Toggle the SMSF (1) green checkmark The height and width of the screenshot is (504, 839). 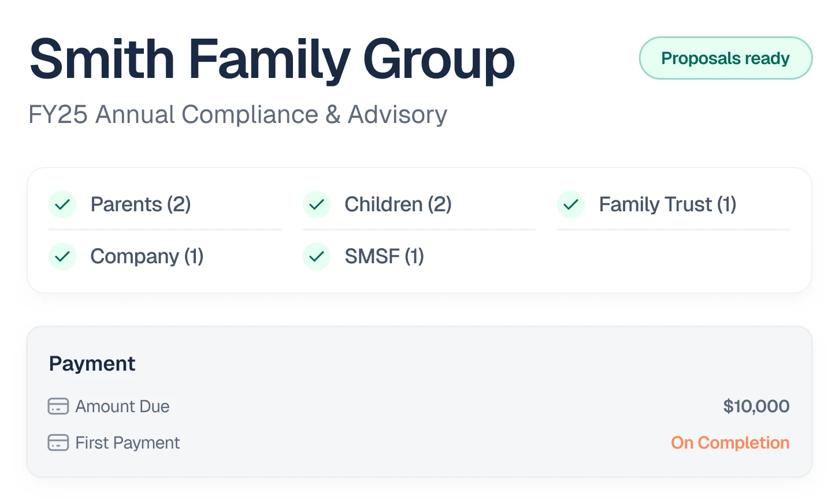pos(317,256)
